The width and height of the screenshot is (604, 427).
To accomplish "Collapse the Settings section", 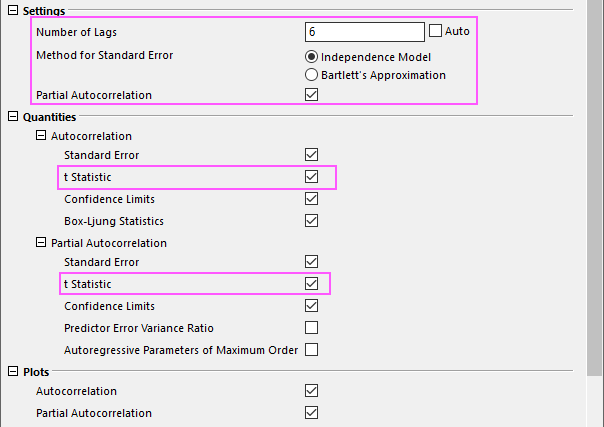I will click(13, 10).
